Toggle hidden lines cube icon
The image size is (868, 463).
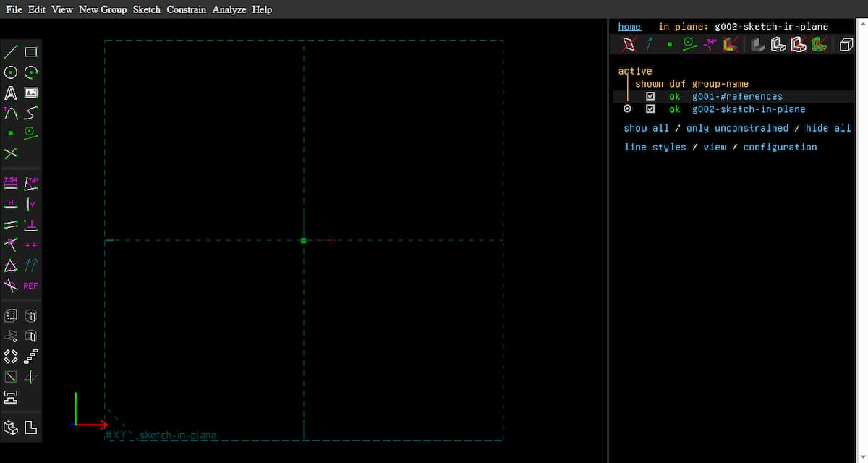[846, 45]
